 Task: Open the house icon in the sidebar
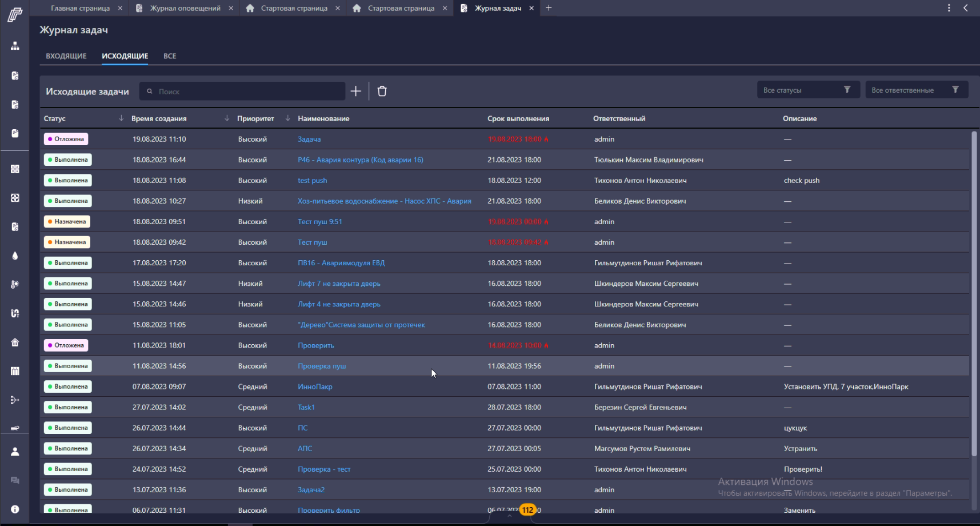pyautogui.click(x=15, y=342)
